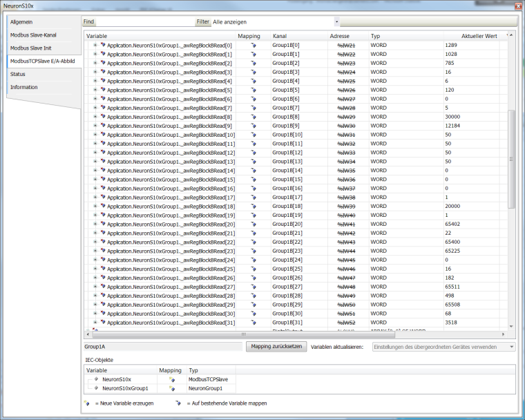Screen dimensions: 525x420
Task: Switch to the Allgemein tab
Action: click(x=21, y=22)
